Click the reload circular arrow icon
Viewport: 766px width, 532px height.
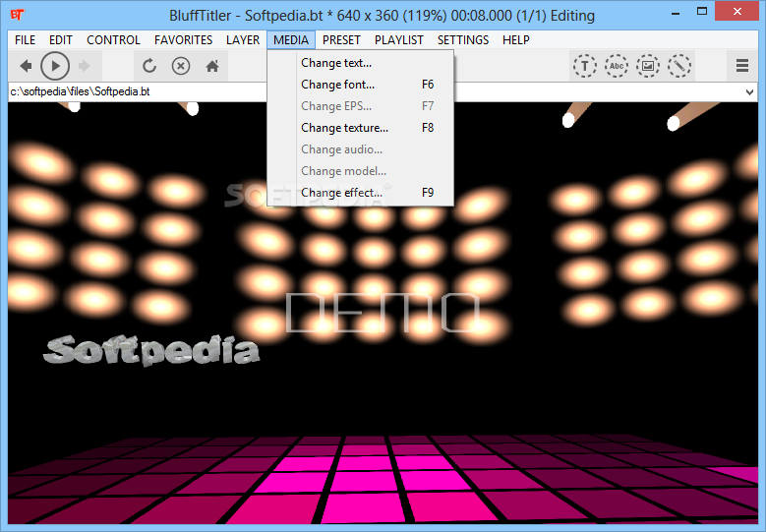click(x=149, y=66)
